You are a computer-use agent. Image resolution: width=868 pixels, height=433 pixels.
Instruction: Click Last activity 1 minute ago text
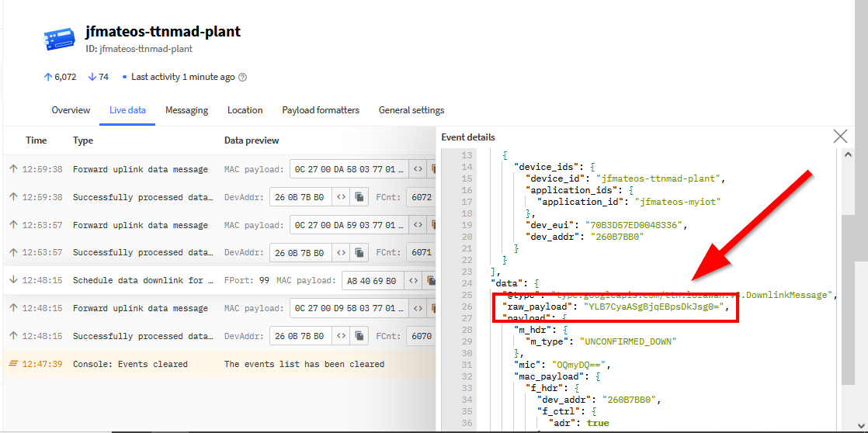pos(182,77)
